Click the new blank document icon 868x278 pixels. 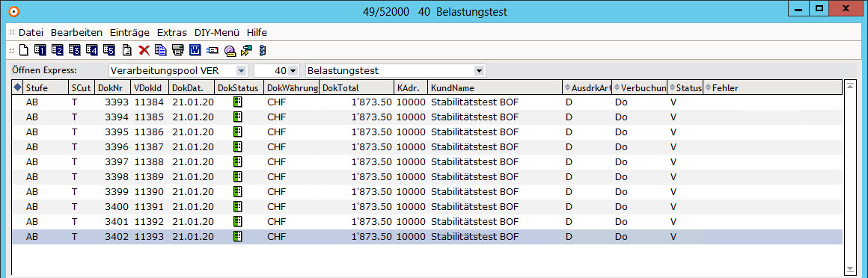pos(23,50)
